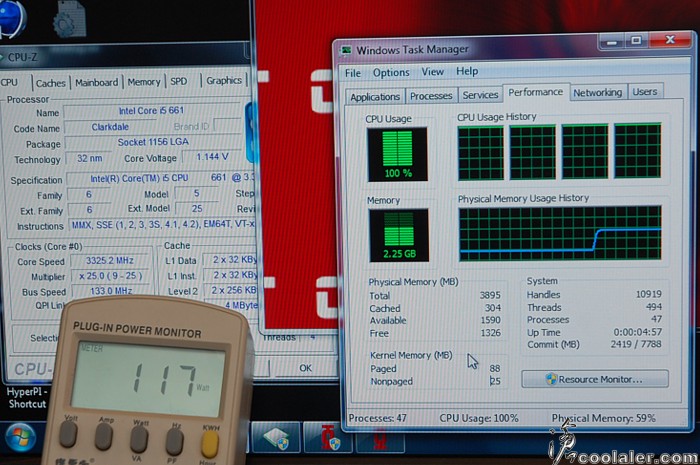This screenshot has height=465, width=700.
Task: Click the CPU-Z instructions field
Action: click(162, 224)
